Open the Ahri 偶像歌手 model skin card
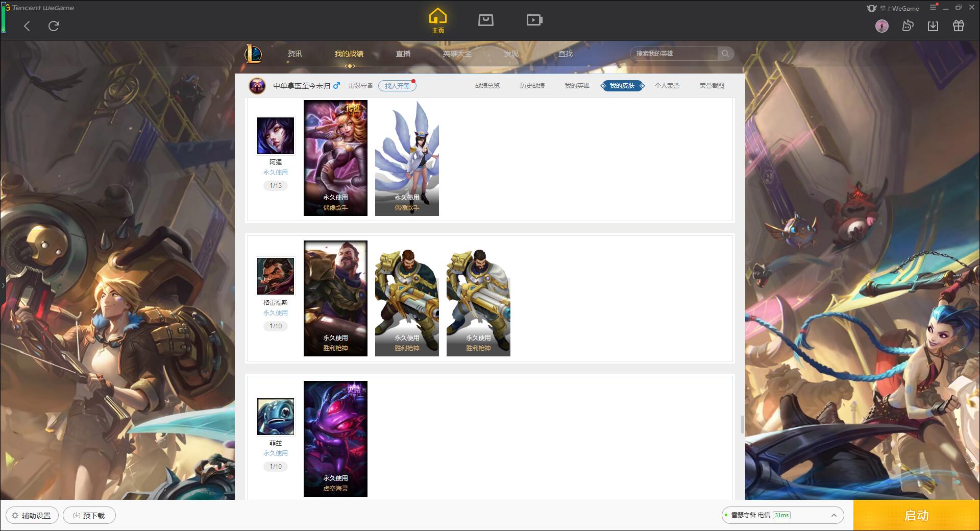The image size is (980, 531). pos(407,158)
